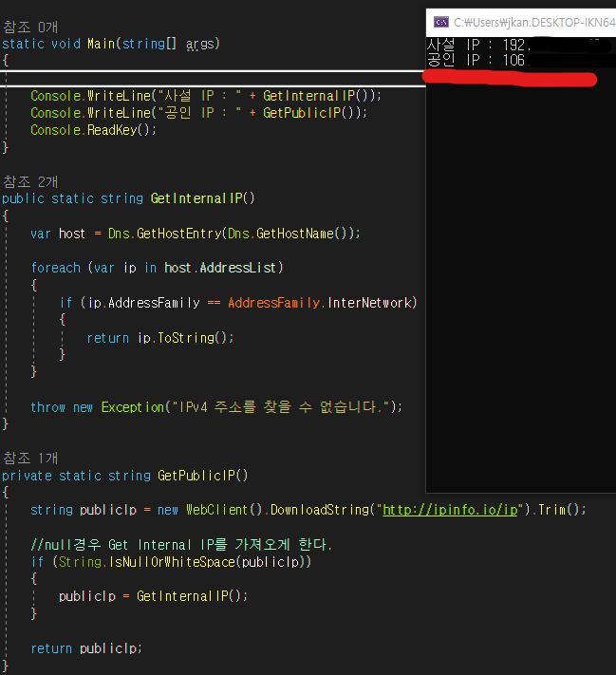Click the Console.WriteLine line printing '사설 IP'
This screenshot has height=675, width=616.
[206, 96]
